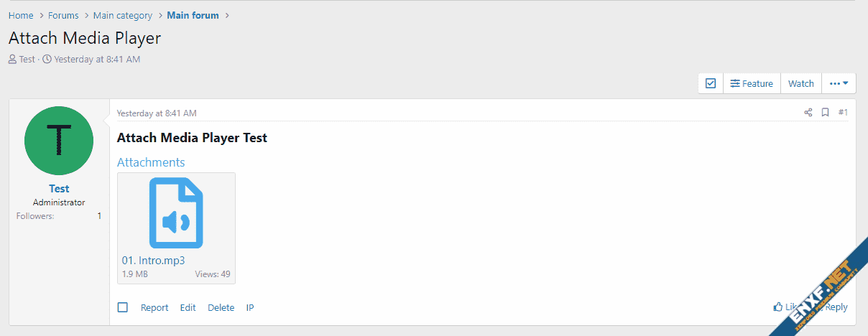
Task: Open the post #1 permalink
Action: 843,113
